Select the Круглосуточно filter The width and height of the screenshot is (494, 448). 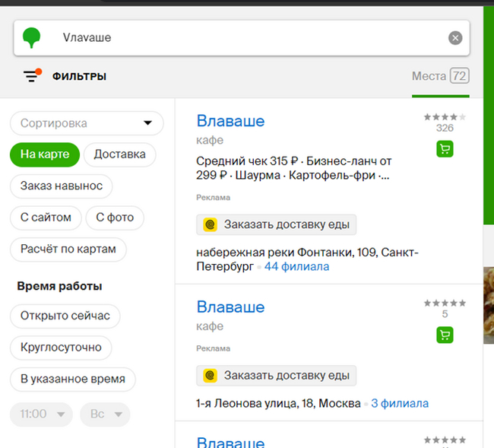[61, 348]
